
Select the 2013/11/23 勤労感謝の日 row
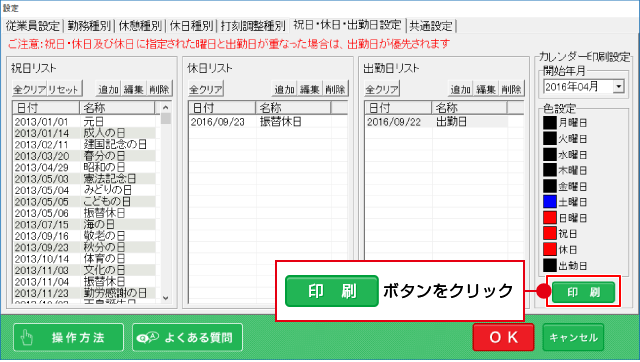(x=84, y=293)
